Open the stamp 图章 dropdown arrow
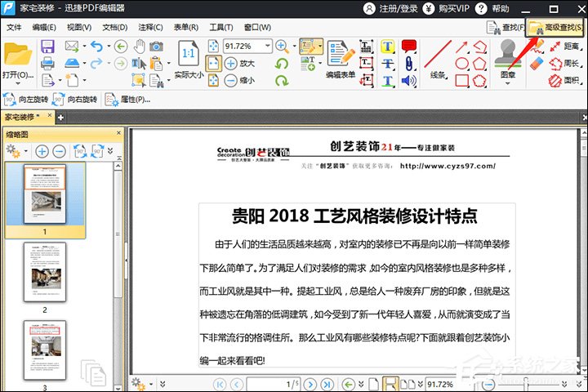Screen dimensions: 588x392 tap(508, 83)
